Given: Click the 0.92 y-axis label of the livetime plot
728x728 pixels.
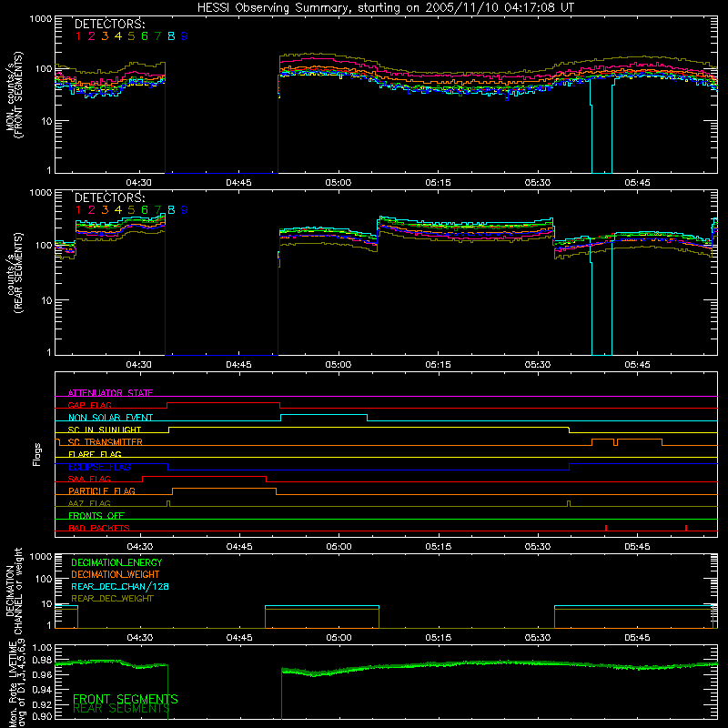Looking at the screenshot, I should pos(42,703).
